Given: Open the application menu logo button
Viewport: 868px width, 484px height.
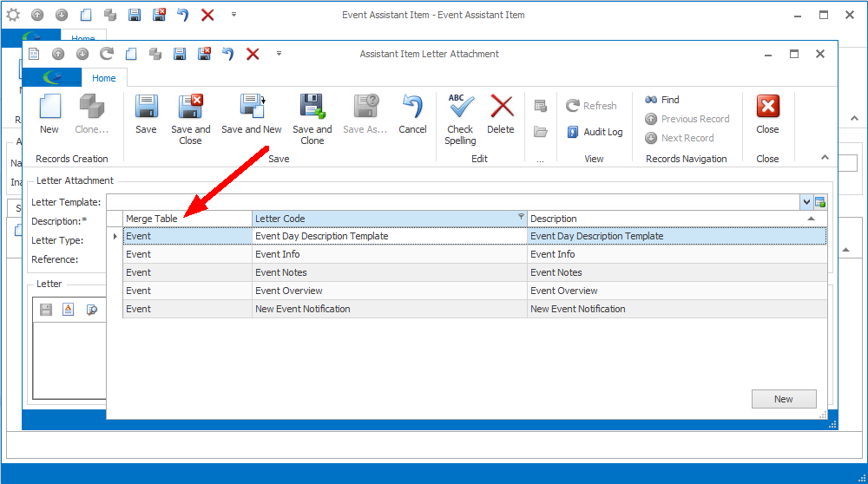Looking at the screenshot, I should pos(53,77).
